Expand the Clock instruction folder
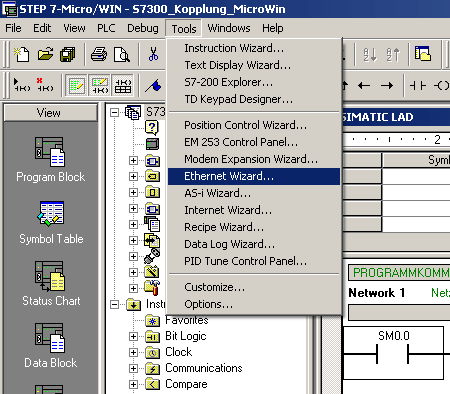 point(133,352)
